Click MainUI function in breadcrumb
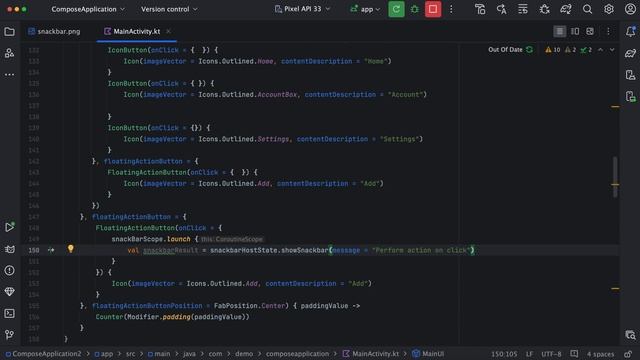The height and width of the screenshot is (360, 640). coord(428,354)
